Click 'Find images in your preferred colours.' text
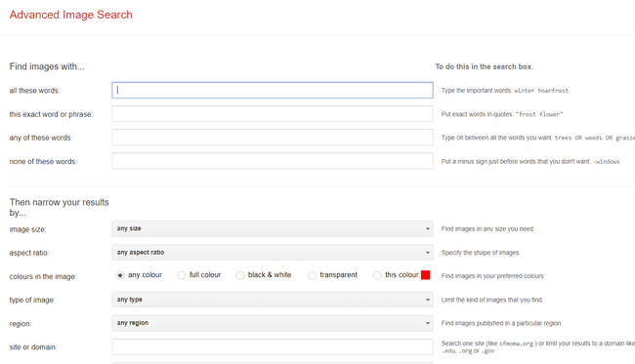The image size is (635, 364). point(493,276)
